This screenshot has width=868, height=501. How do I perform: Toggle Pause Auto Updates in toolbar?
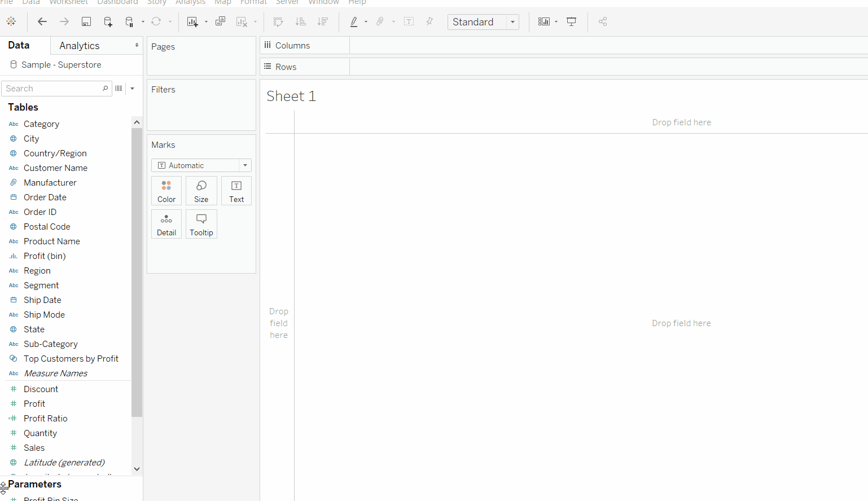[x=130, y=21]
